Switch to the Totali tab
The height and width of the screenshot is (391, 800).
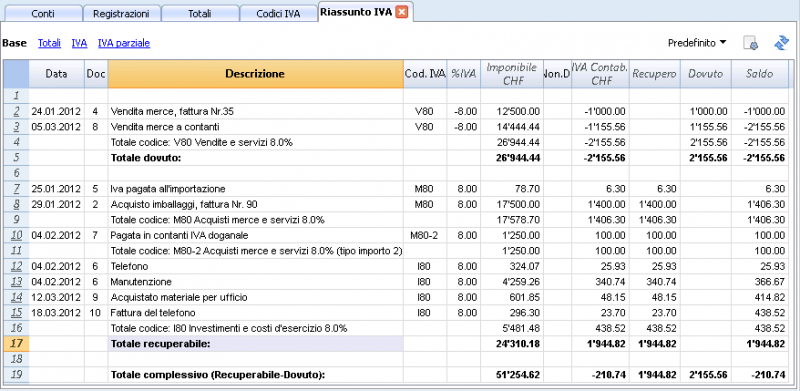[x=200, y=14]
